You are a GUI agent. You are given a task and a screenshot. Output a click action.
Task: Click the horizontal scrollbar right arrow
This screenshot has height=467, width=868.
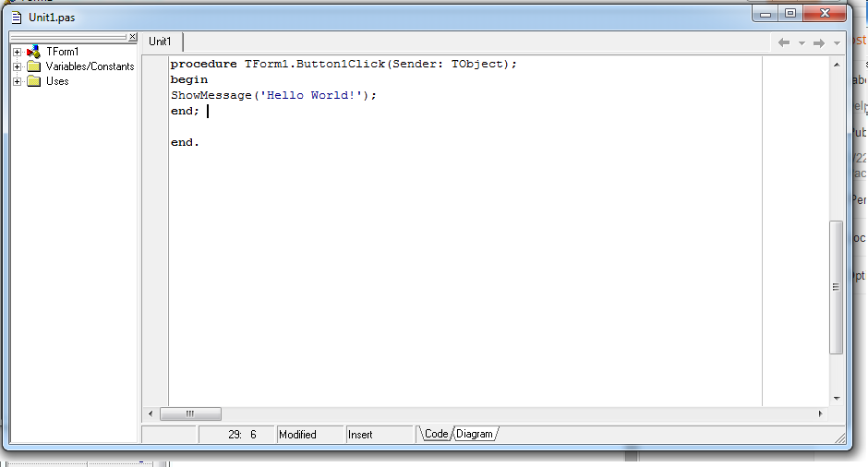(x=820, y=413)
